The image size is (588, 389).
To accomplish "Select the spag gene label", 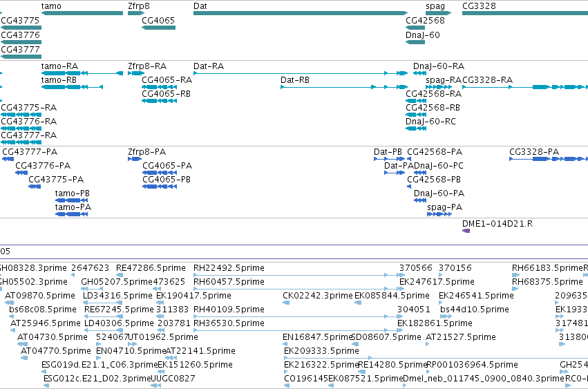I will coord(435,6).
